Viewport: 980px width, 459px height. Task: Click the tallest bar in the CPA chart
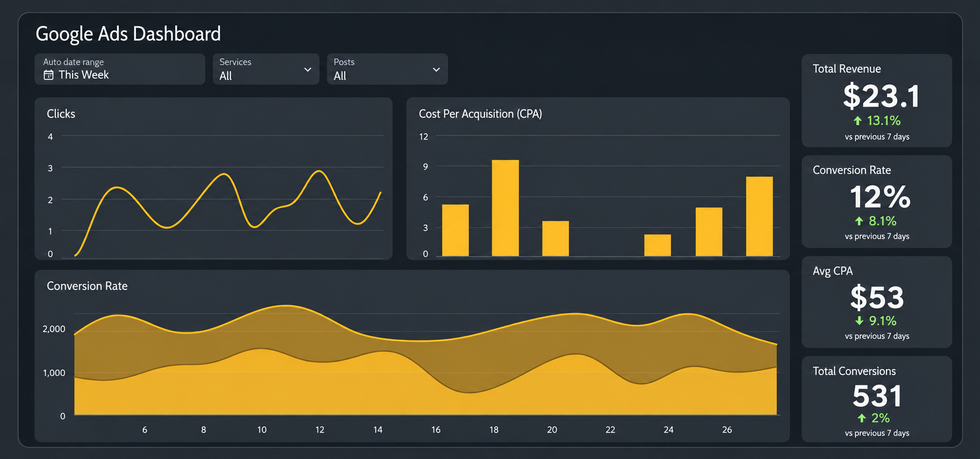tap(505, 208)
